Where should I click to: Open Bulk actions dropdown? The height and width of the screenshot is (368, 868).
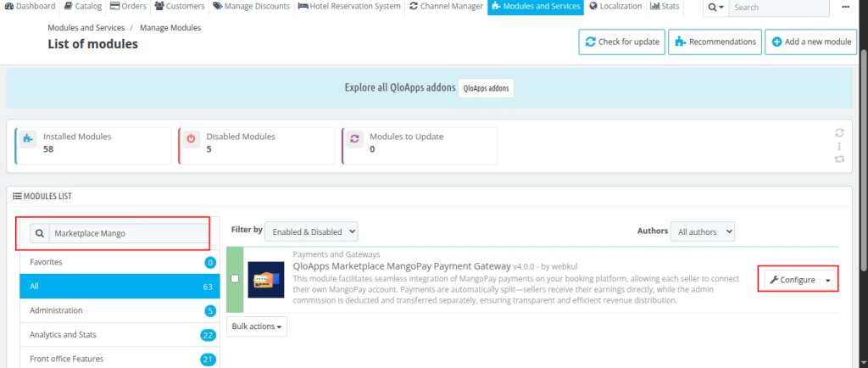257,326
